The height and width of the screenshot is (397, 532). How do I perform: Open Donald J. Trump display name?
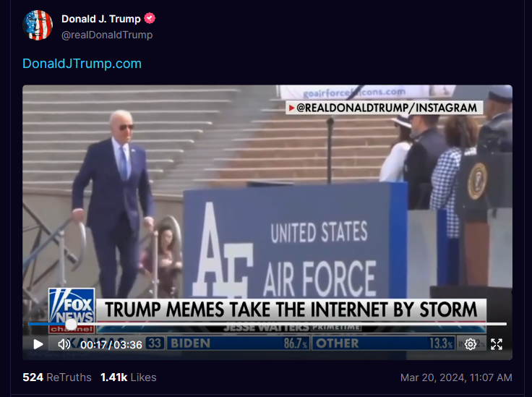(x=100, y=19)
